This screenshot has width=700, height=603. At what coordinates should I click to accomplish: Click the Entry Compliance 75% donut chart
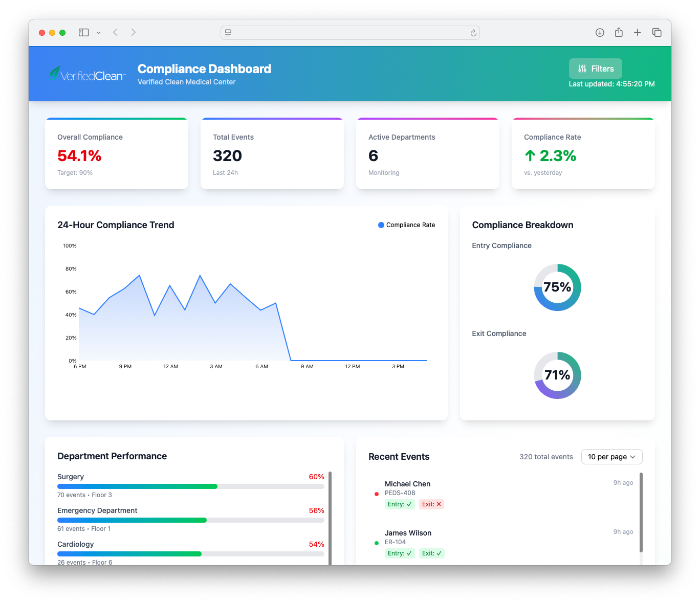click(x=557, y=287)
